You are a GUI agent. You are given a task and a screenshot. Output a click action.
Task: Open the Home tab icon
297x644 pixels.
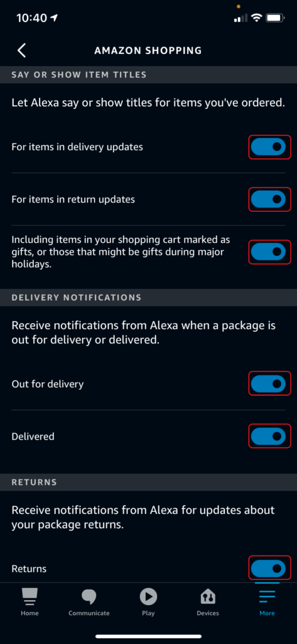pos(30,596)
